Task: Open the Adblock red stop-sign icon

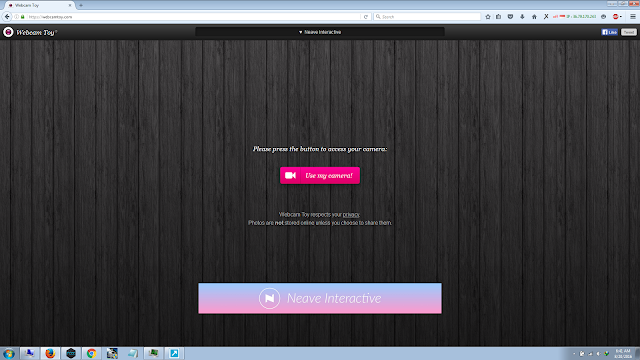Action: point(615,17)
